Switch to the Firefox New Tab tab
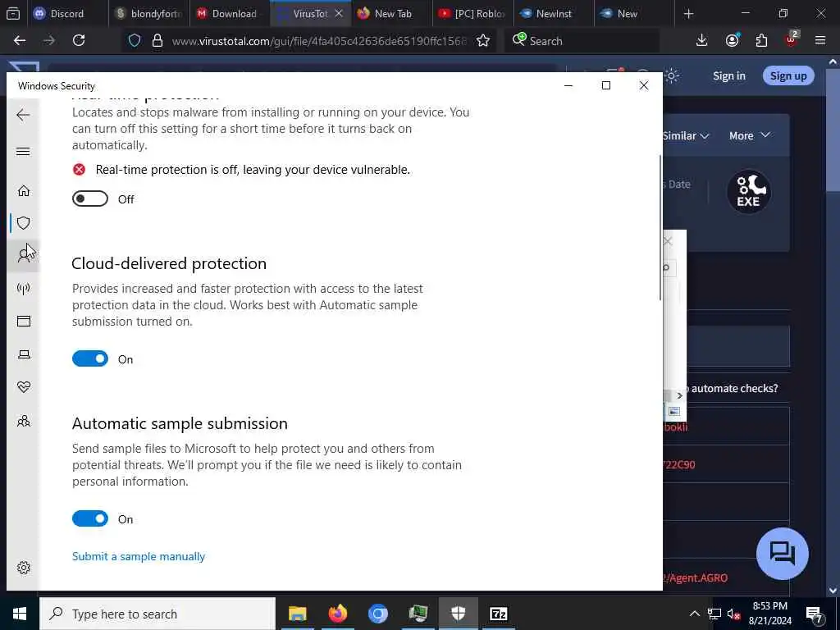The image size is (840, 630). click(391, 13)
